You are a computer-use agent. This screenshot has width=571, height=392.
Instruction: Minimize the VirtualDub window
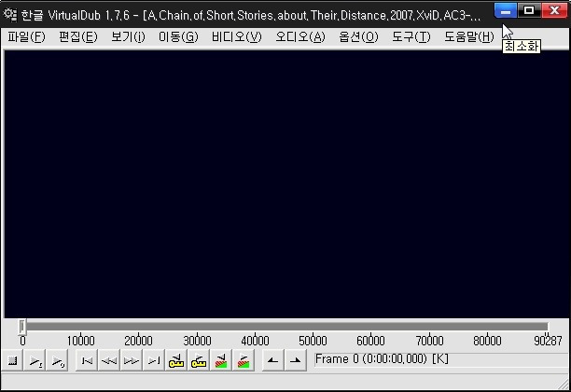tap(506, 10)
